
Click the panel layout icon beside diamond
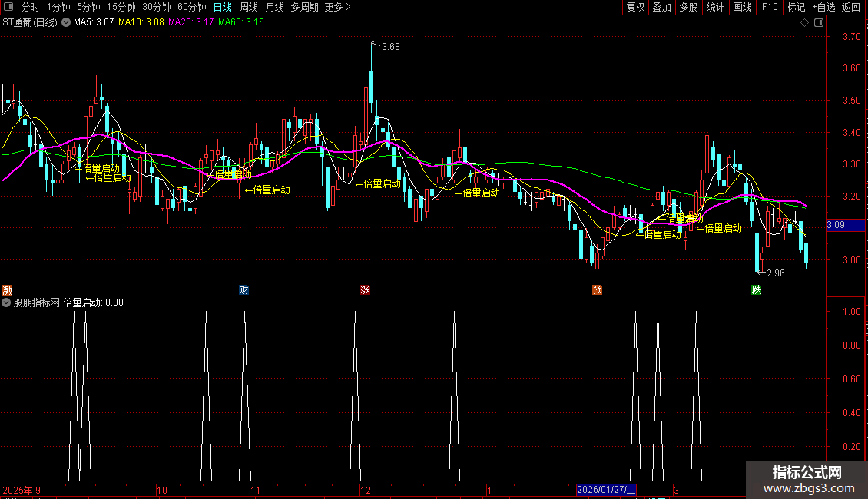point(820,23)
